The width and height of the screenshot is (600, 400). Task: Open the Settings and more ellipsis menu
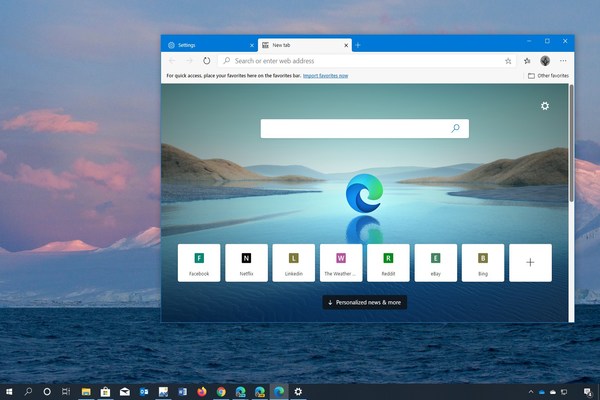(563, 60)
